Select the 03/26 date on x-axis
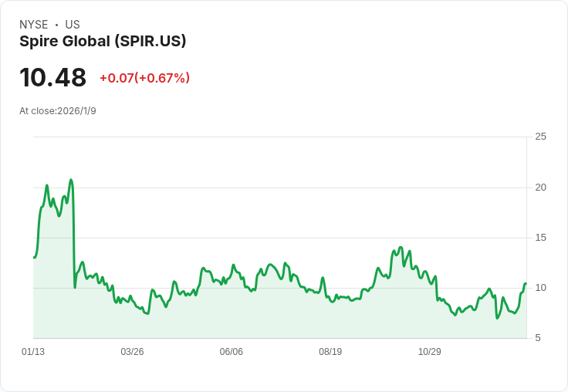Viewport: 568px width, 392px height. pos(132,352)
